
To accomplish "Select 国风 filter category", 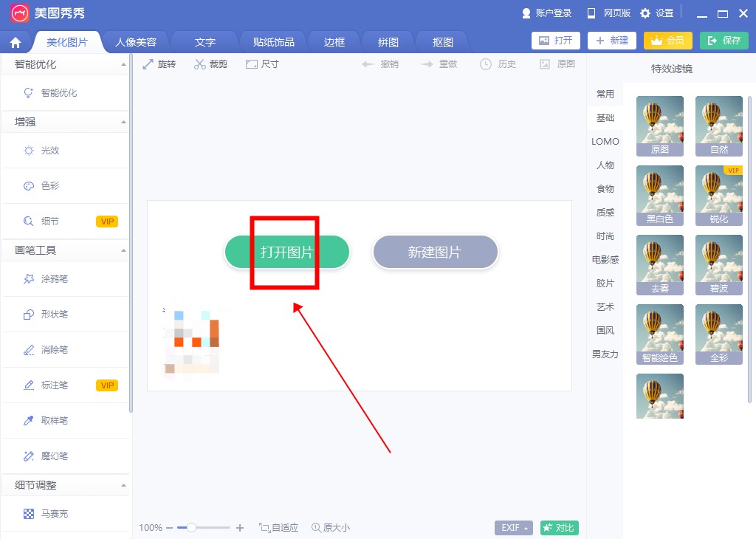I will point(605,330).
